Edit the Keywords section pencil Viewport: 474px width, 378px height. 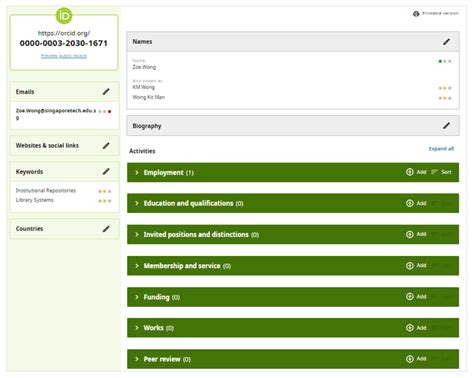[106, 171]
